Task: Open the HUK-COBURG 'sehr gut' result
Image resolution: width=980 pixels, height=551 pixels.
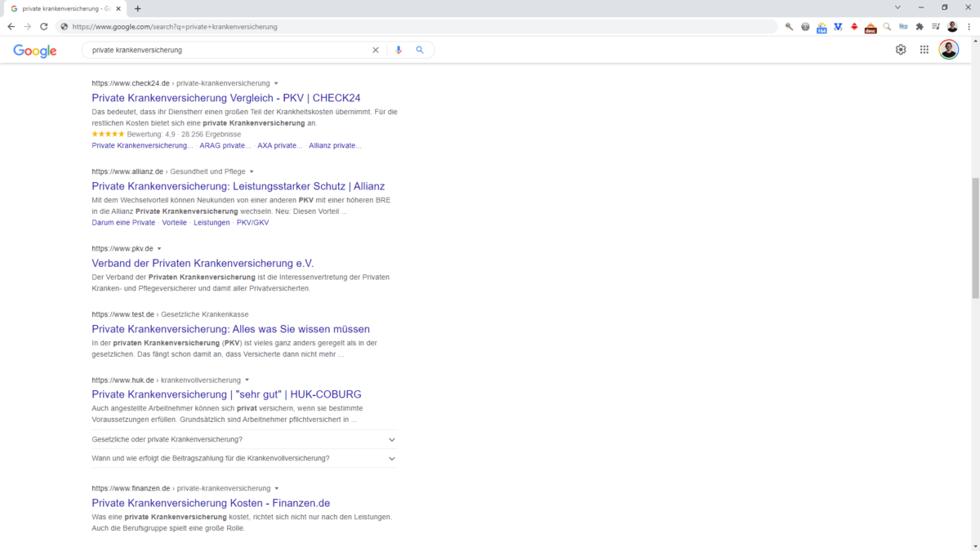Action: [226, 394]
